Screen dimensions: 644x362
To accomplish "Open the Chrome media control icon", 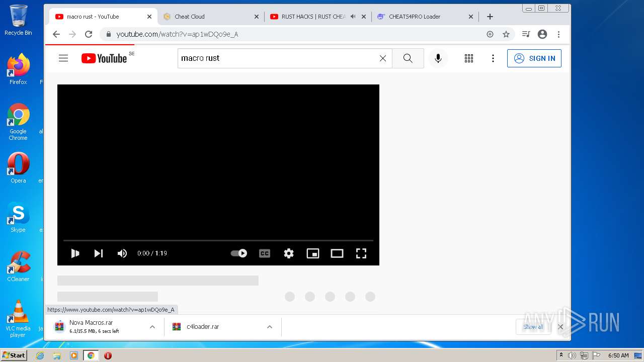I will coord(526,34).
